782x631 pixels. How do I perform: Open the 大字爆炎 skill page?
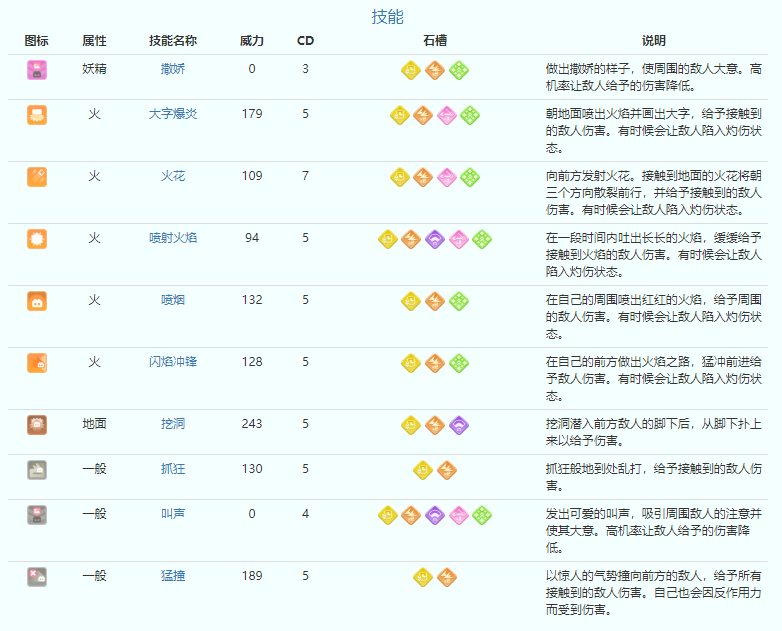click(173, 114)
